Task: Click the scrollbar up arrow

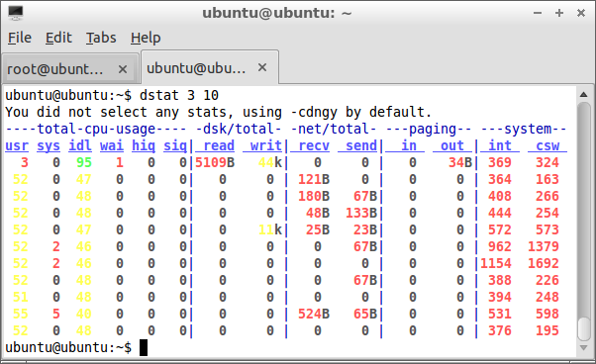Action: pyautogui.click(x=583, y=94)
